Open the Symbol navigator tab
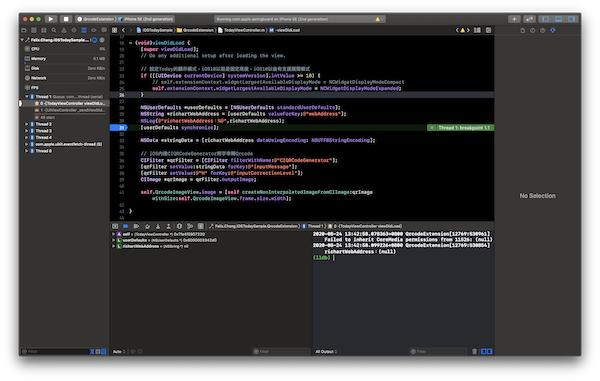The height and width of the screenshot is (381, 600). point(44,30)
